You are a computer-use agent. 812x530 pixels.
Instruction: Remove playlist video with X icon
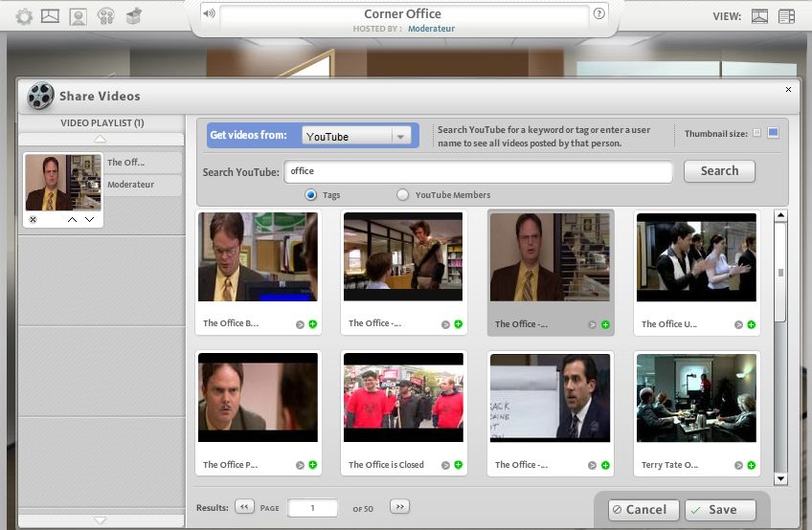click(34, 219)
